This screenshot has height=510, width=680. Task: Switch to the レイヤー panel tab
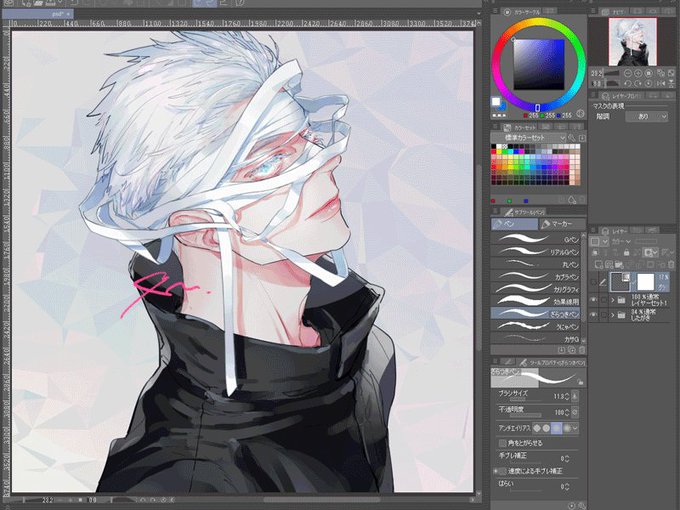coord(612,231)
